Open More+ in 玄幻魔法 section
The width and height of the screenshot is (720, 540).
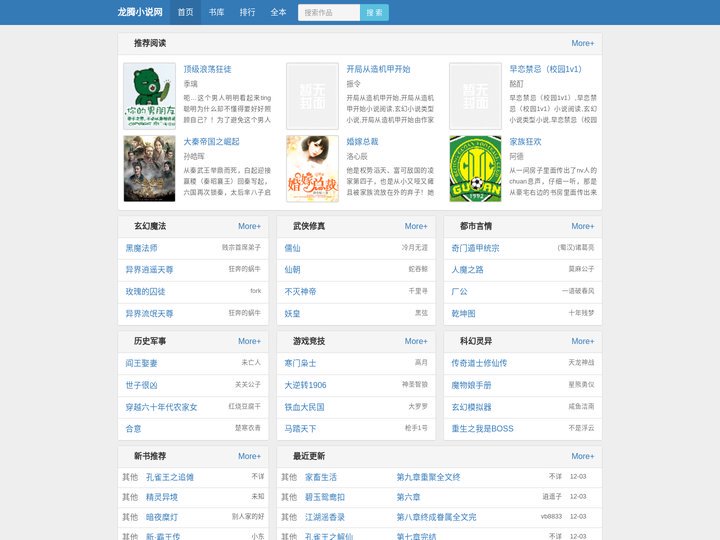pyautogui.click(x=249, y=226)
